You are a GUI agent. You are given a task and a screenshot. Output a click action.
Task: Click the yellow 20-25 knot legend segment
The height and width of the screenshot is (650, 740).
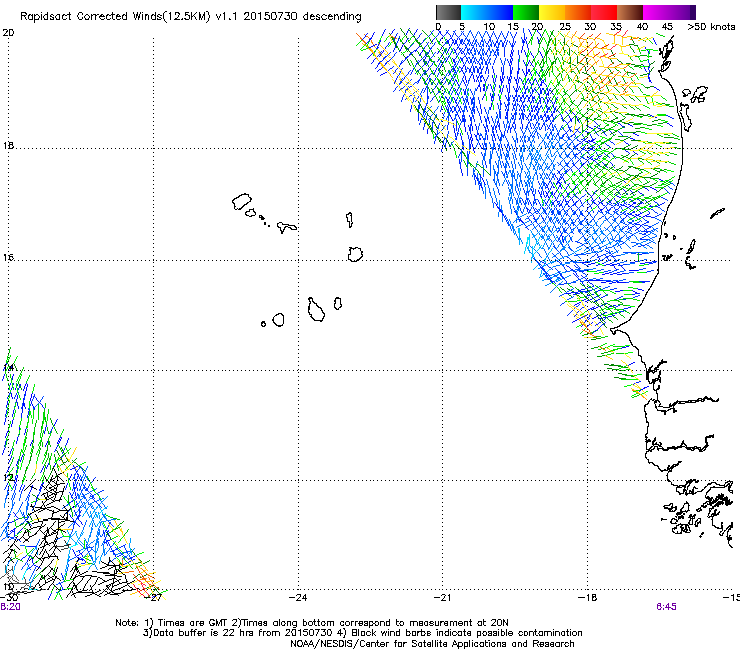(x=552, y=12)
